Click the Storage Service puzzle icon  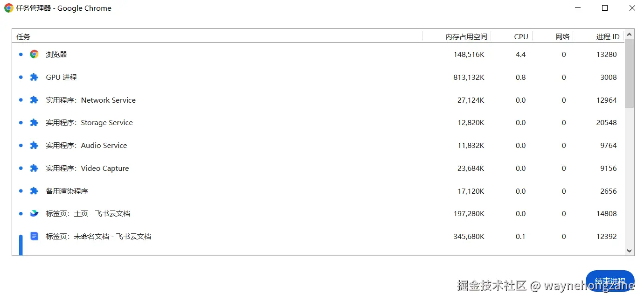pyautogui.click(x=34, y=122)
